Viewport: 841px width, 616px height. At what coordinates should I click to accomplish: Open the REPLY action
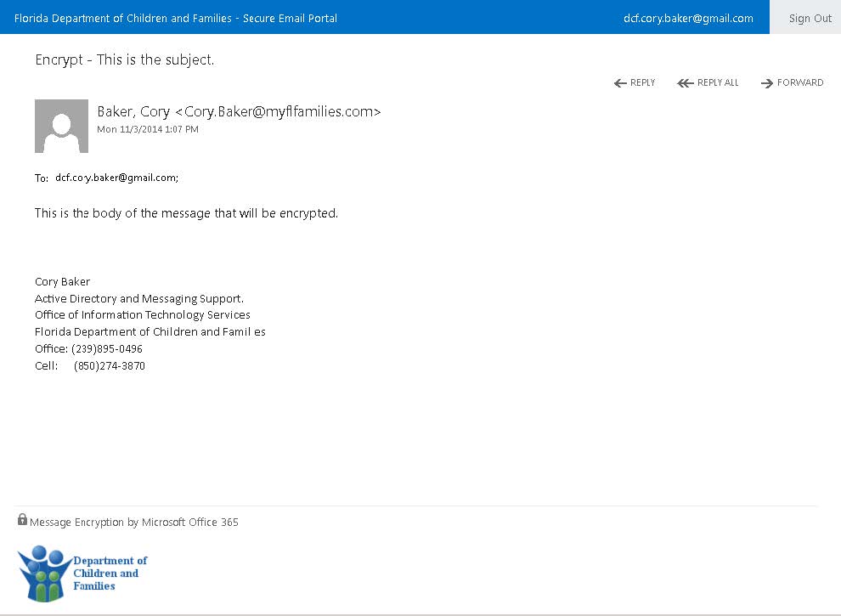(641, 82)
